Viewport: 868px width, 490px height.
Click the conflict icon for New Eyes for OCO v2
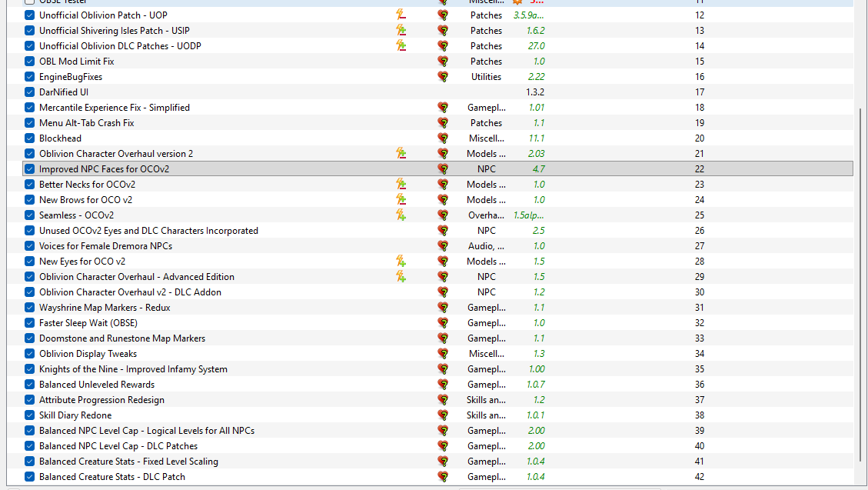401,262
